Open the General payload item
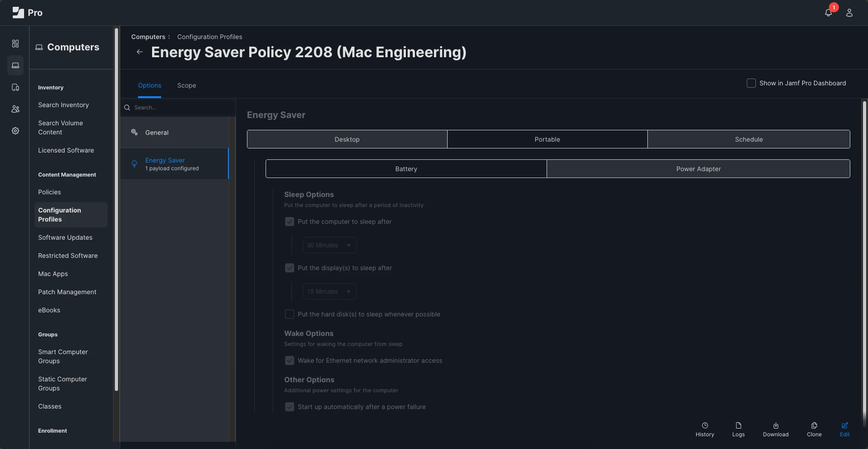The image size is (868, 449). click(x=174, y=133)
